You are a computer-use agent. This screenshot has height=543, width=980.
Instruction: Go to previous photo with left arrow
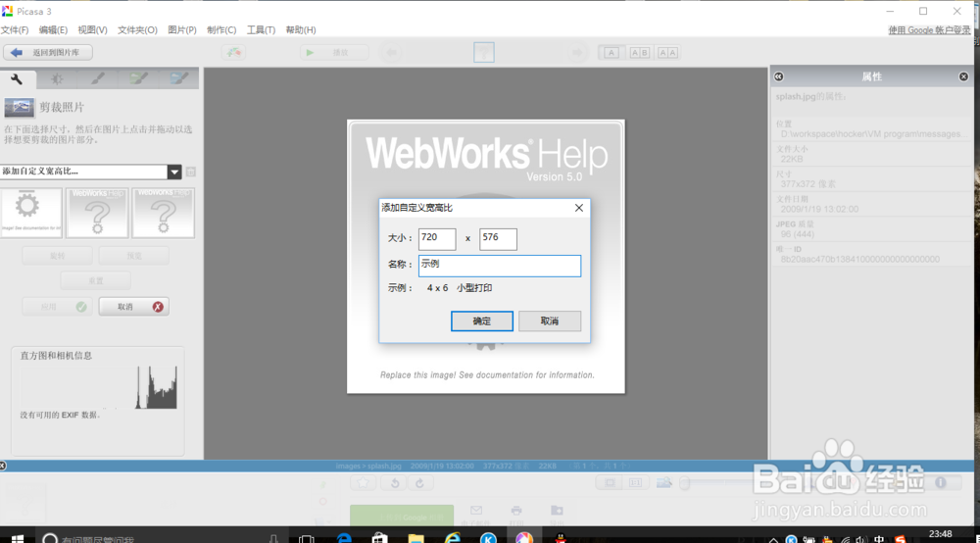click(x=392, y=53)
